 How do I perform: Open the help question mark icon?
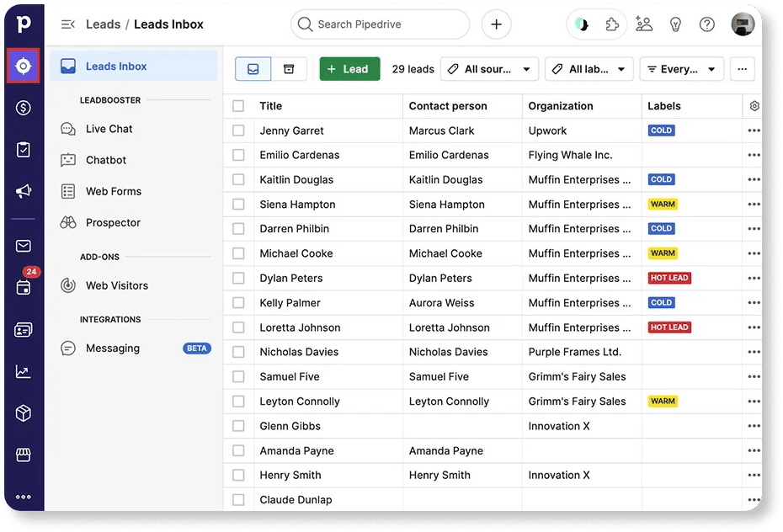[706, 24]
